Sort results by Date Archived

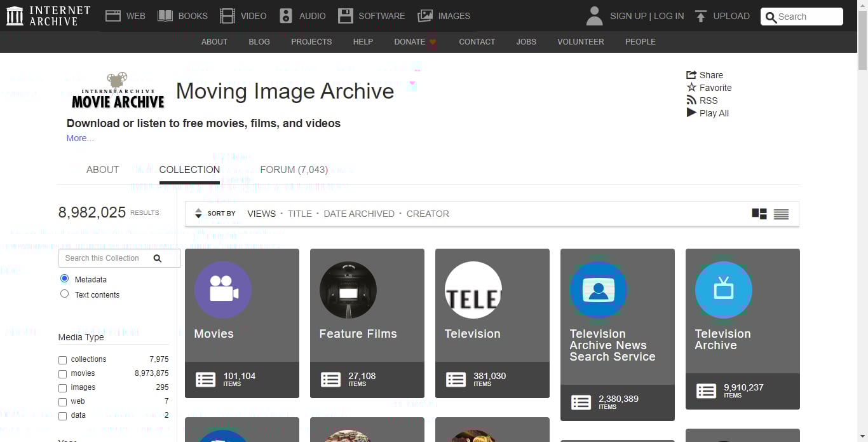pos(359,214)
